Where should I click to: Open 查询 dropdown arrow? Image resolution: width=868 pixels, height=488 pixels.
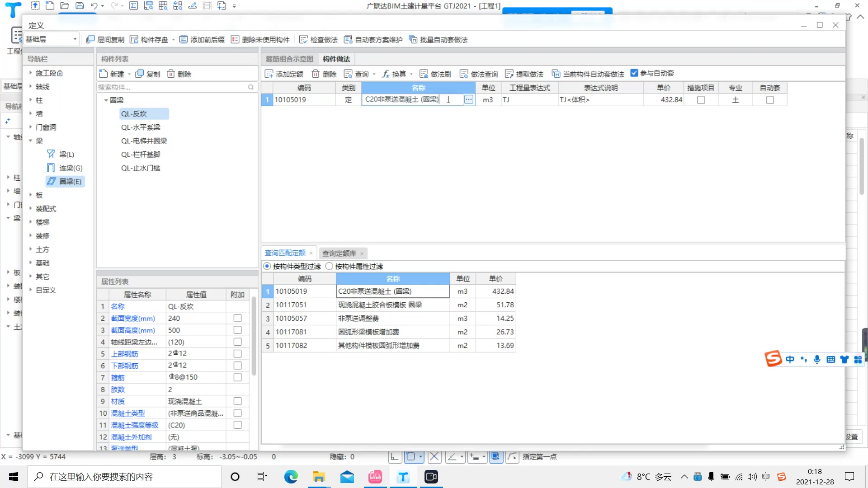tap(374, 74)
